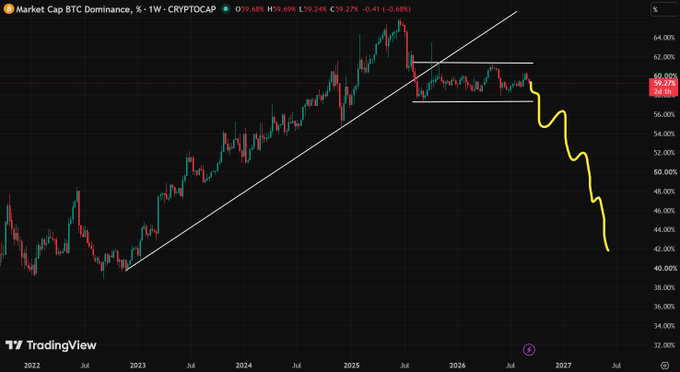The height and width of the screenshot is (372, 680).
Task: Click the orange Bitcoin symbol icon
Action: click(8, 9)
